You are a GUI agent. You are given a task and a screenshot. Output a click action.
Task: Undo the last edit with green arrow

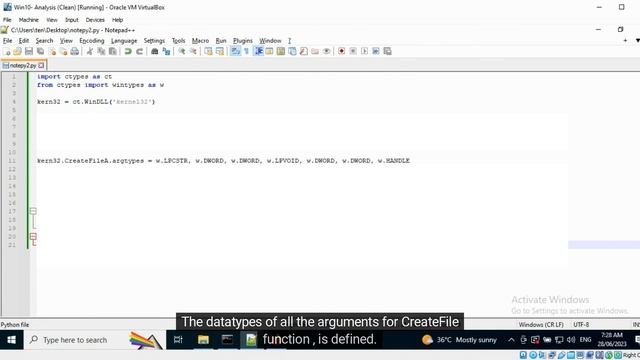click(x=128, y=51)
